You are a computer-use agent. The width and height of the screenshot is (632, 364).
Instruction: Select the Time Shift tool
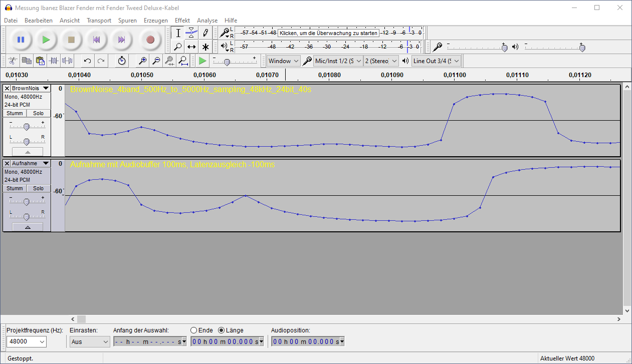click(x=191, y=47)
